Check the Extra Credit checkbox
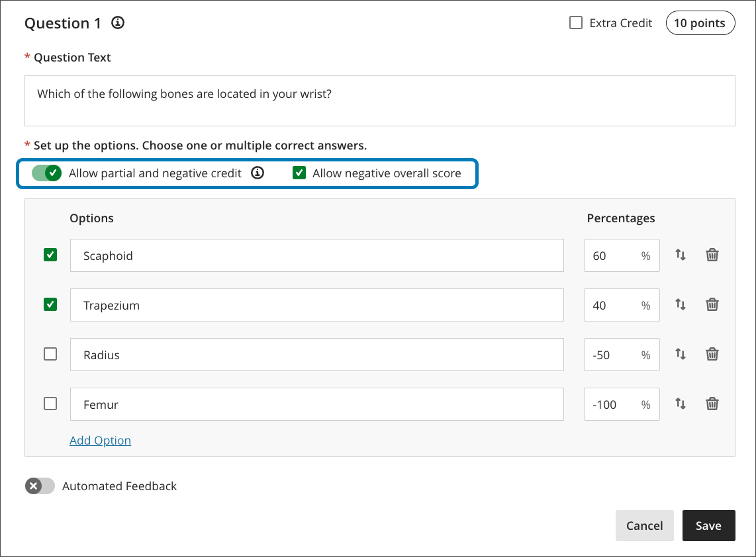This screenshot has width=756, height=557. click(575, 23)
